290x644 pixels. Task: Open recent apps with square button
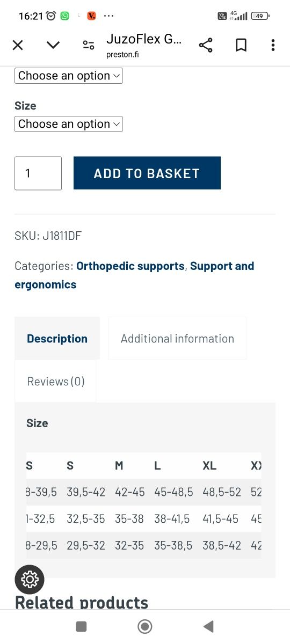(x=81, y=626)
